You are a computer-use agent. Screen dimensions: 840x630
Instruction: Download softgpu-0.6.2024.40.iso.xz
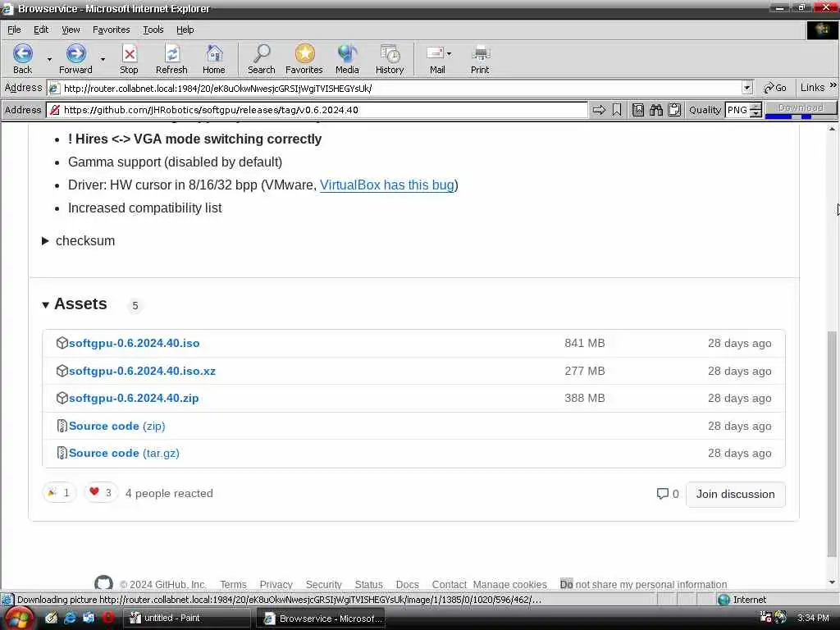[142, 372]
